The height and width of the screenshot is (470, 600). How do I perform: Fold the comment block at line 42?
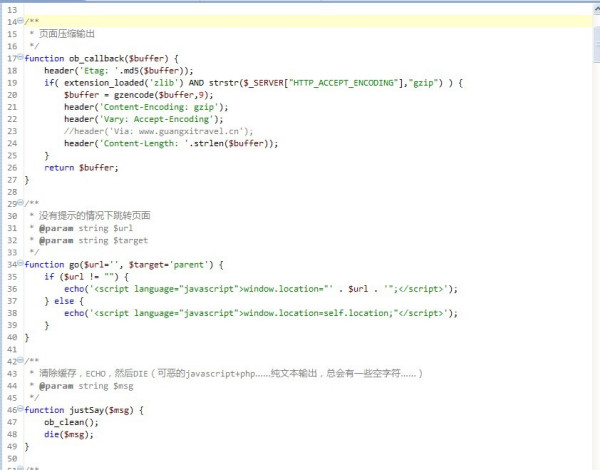[x=20, y=360]
